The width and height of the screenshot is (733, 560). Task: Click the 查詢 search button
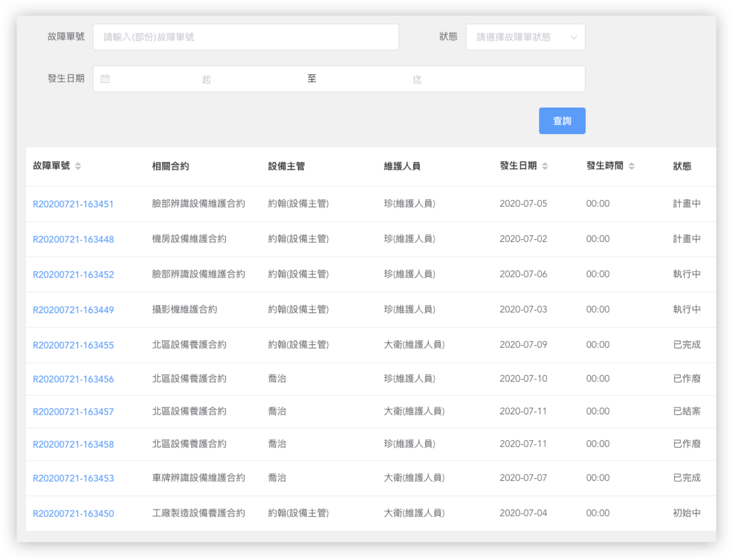[562, 121]
